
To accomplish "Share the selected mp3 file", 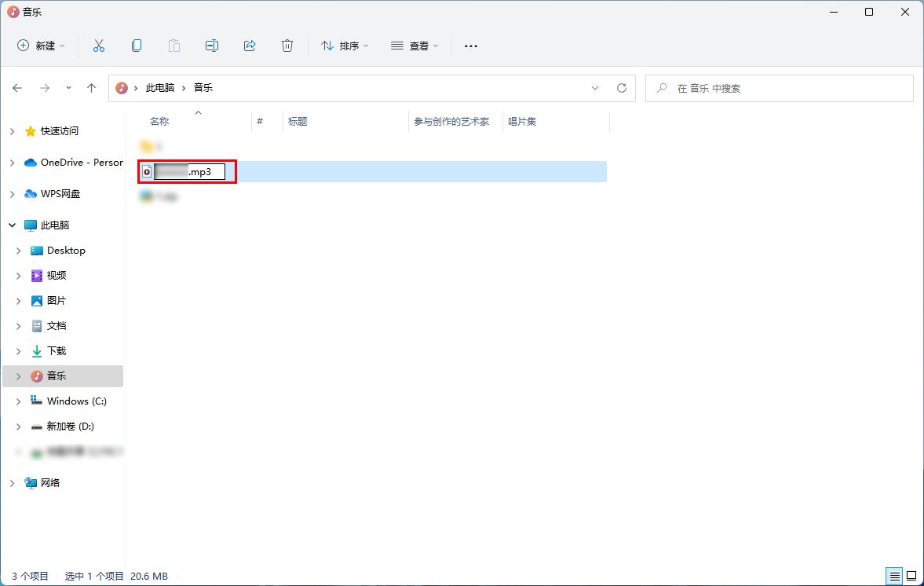I will pos(249,46).
